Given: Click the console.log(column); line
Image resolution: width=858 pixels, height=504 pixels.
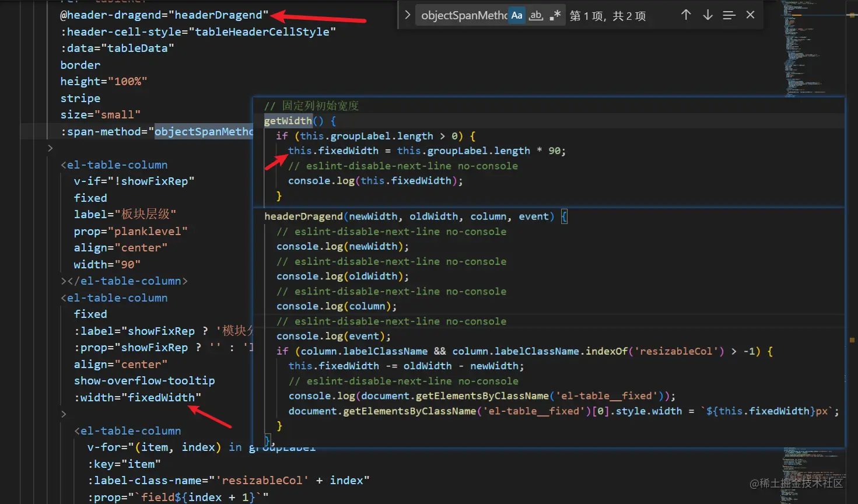Looking at the screenshot, I should click(337, 306).
